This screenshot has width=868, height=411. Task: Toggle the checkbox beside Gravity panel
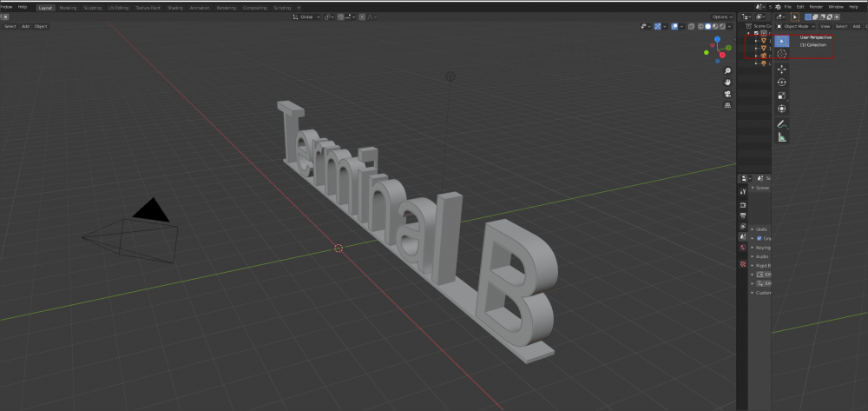[x=759, y=238]
